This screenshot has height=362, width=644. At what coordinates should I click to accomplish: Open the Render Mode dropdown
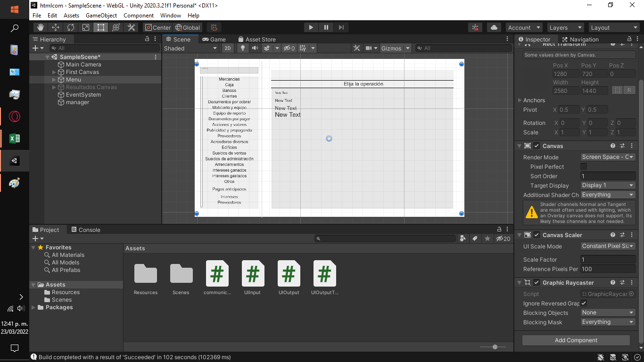tap(608, 157)
